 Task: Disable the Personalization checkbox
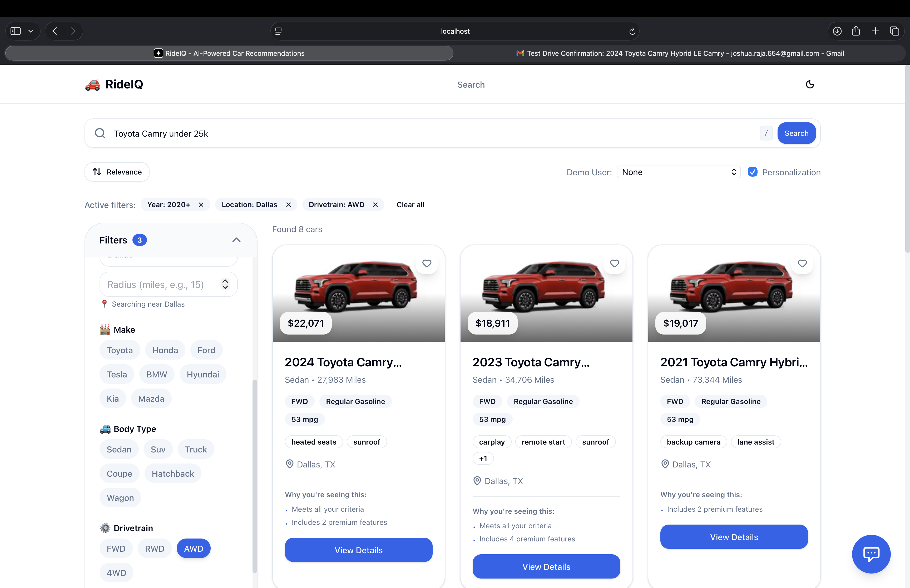[x=752, y=172]
